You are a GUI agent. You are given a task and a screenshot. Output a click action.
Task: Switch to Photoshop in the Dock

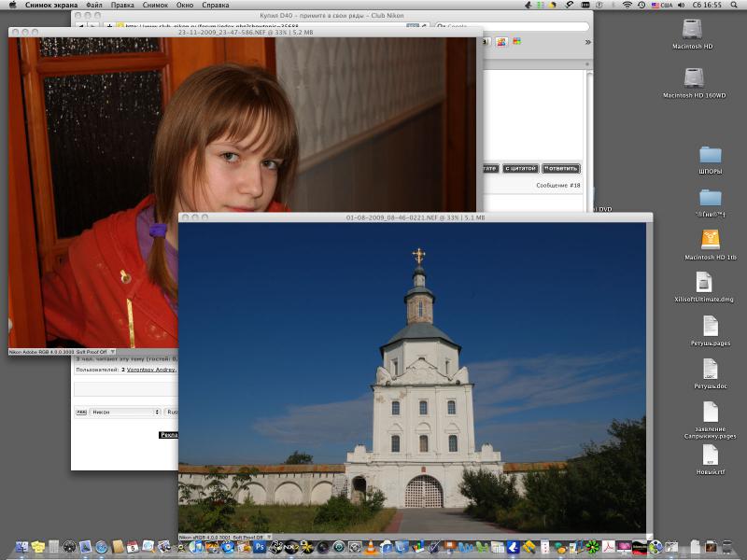point(260,547)
